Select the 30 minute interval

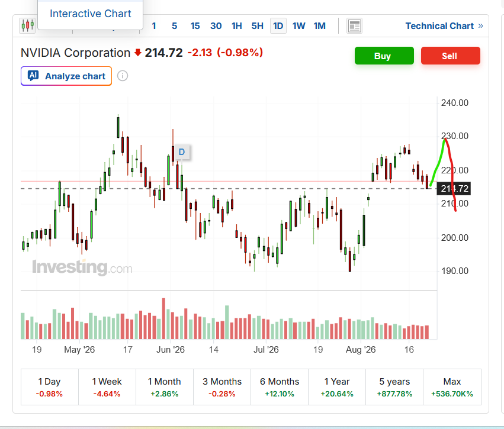pyautogui.click(x=216, y=25)
